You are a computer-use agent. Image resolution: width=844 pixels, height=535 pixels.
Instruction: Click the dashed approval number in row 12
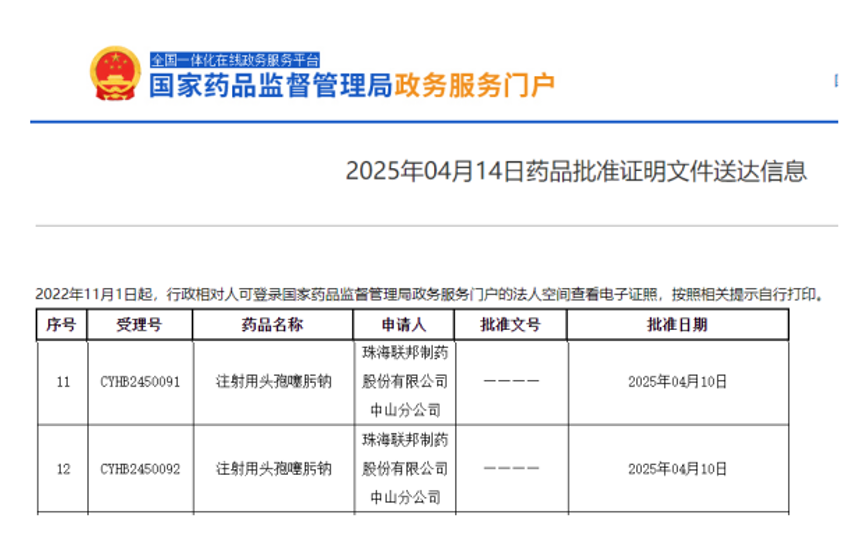pos(511,468)
